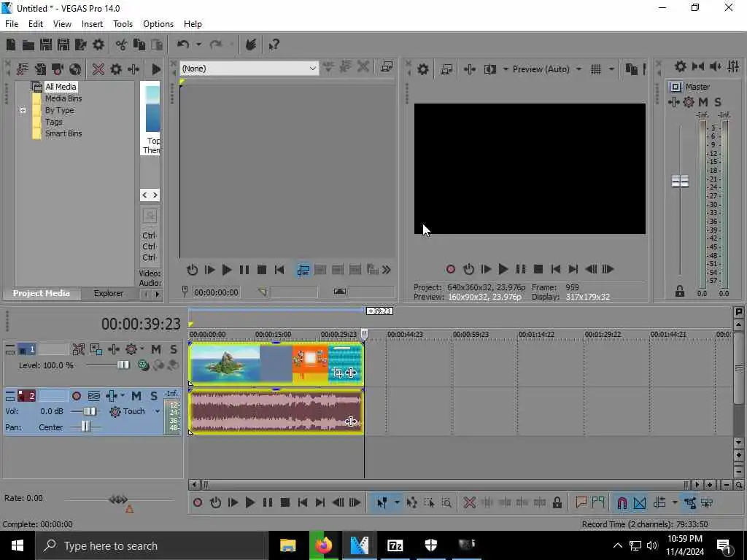The image size is (747, 560).
Task: Mute video track 1 with M button
Action: coord(156,349)
